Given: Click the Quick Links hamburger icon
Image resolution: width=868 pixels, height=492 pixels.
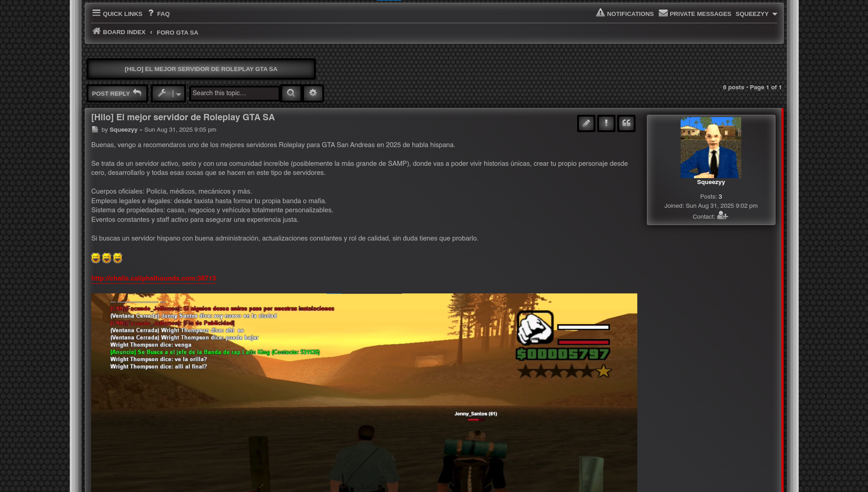Looking at the screenshot, I should [x=96, y=13].
